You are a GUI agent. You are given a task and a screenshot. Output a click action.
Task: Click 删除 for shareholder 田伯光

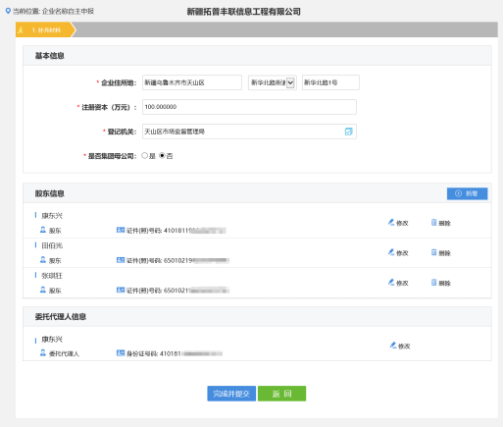(441, 252)
